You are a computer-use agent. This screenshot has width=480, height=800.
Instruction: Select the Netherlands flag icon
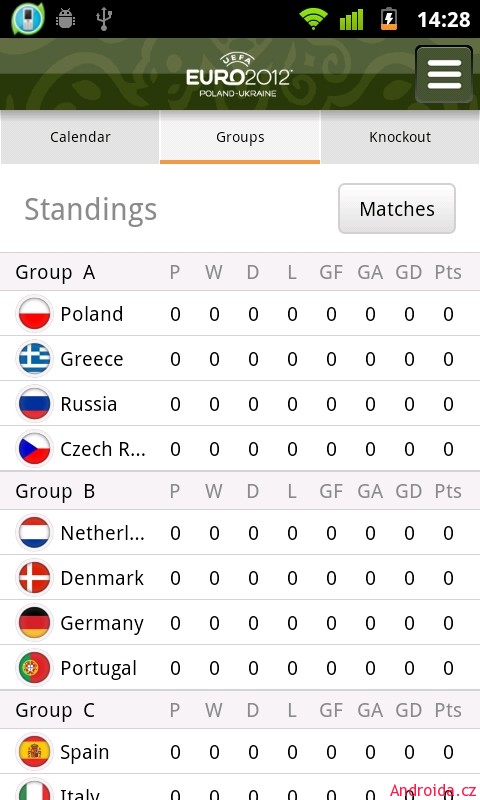point(34,533)
